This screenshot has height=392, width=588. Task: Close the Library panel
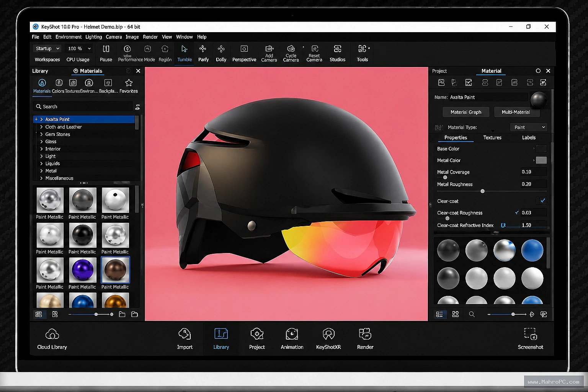click(x=138, y=71)
